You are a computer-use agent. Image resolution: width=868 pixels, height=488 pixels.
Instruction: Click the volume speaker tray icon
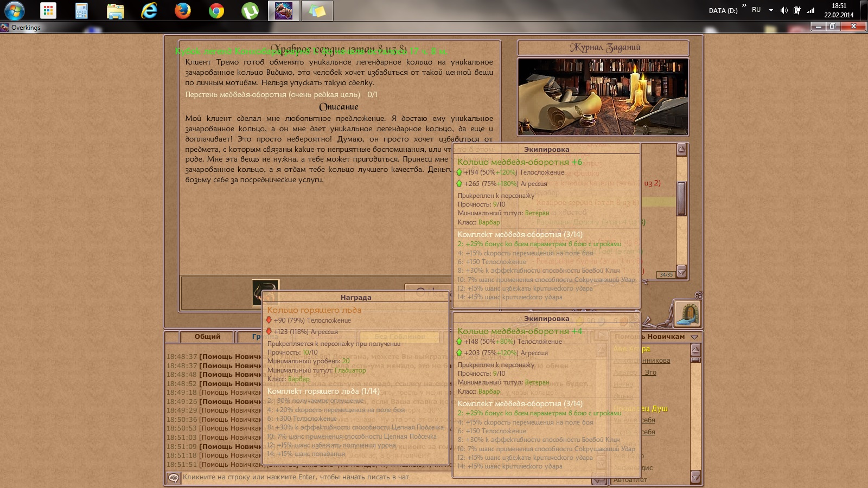[x=784, y=10]
